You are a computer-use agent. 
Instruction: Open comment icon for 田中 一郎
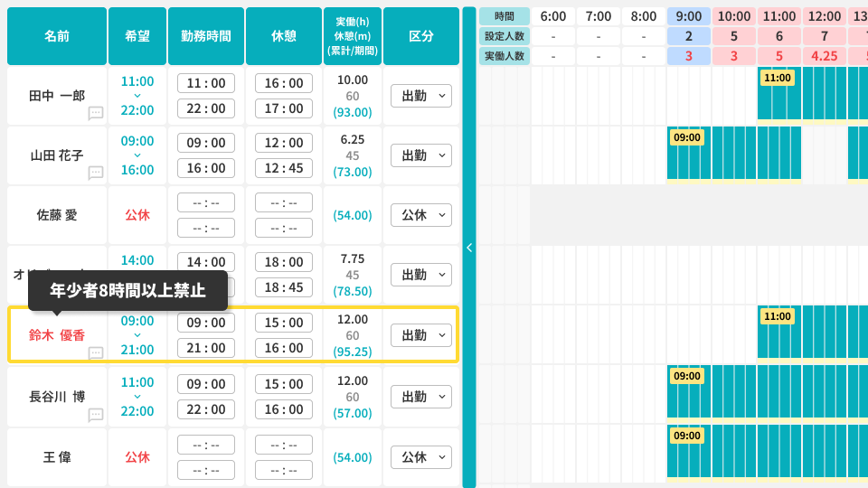click(96, 114)
